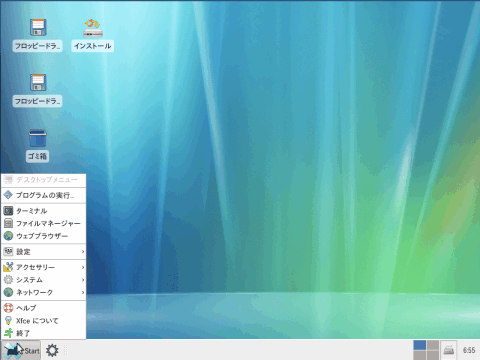Click the printer tray icon
The width and height of the screenshot is (480, 360).
point(449,350)
